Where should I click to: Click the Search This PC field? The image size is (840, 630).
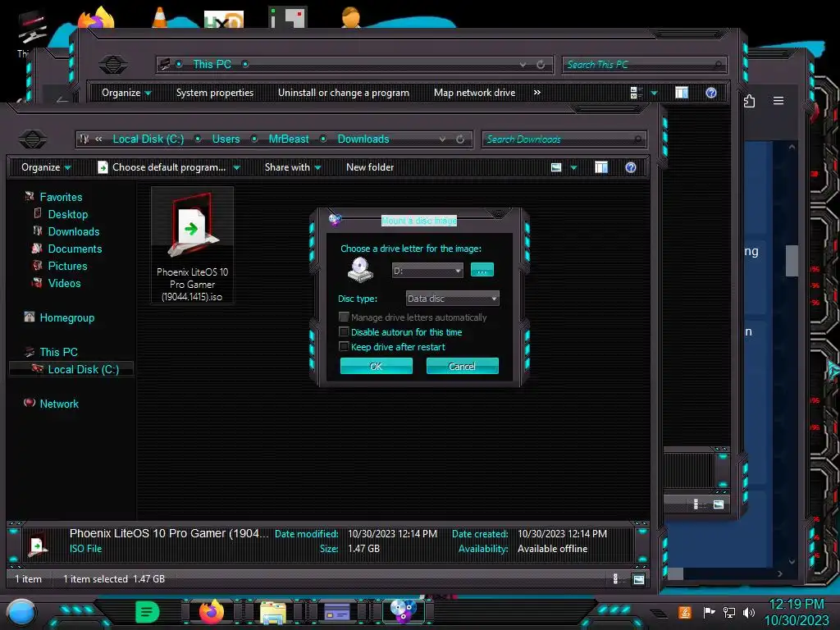pos(644,65)
